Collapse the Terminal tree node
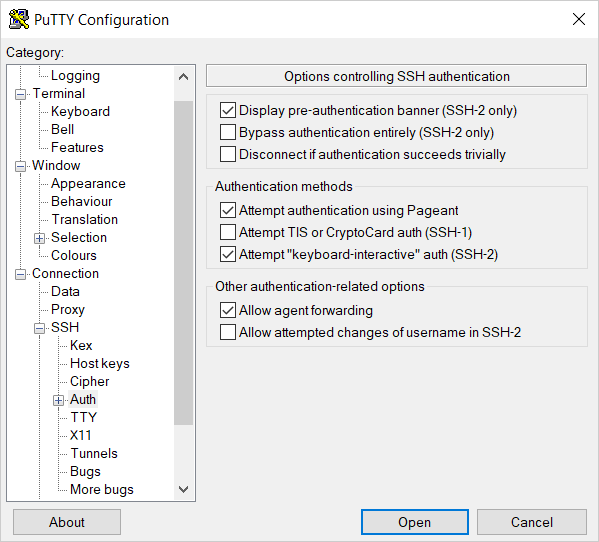 click(20, 94)
